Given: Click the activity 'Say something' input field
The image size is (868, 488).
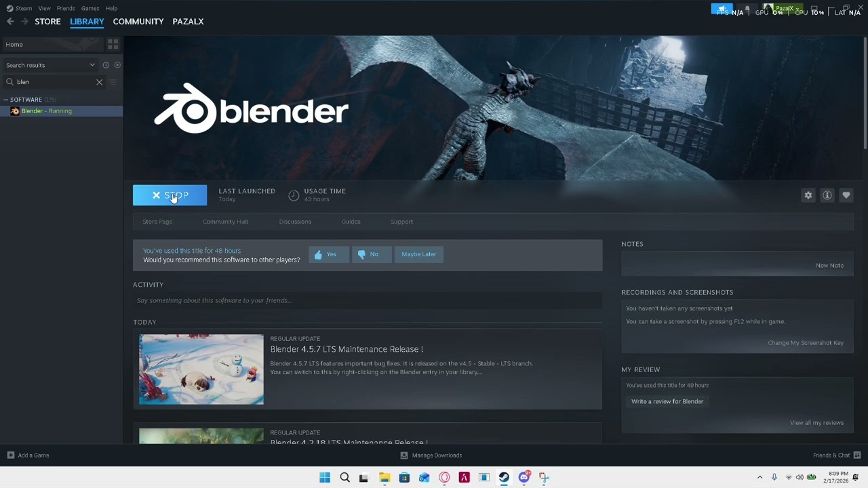Looking at the screenshot, I should 368,300.
